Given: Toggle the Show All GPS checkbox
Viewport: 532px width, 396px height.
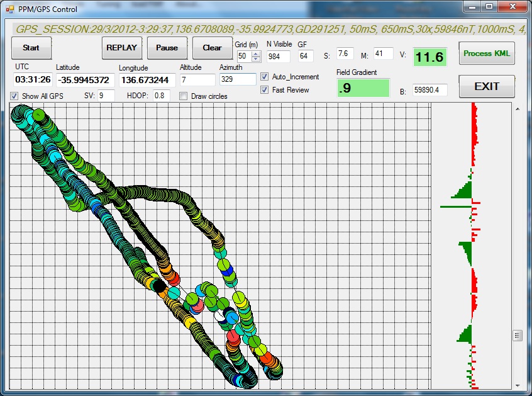Looking at the screenshot, I should [14, 96].
